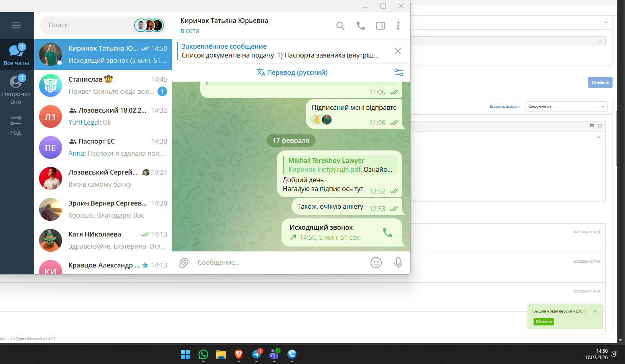Open the pinned message Закреплённое сообщение
The height and width of the screenshot is (364, 625).
pyautogui.click(x=280, y=51)
